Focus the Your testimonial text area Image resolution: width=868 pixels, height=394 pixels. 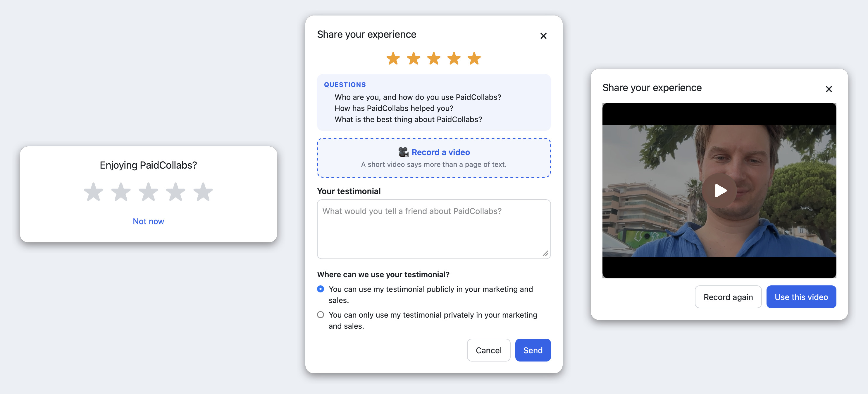click(x=434, y=229)
